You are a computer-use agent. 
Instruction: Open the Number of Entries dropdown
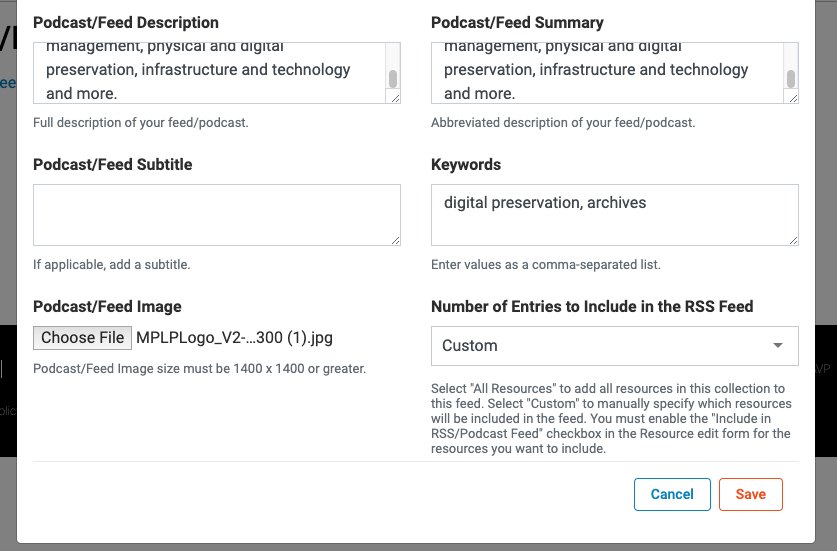[614, 346]
